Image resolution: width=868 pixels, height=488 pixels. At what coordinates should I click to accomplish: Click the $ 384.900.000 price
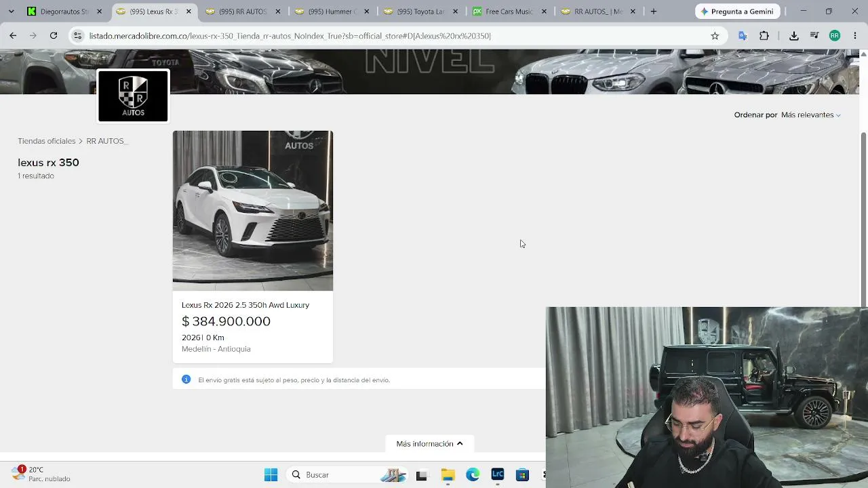tap(226, 321)
